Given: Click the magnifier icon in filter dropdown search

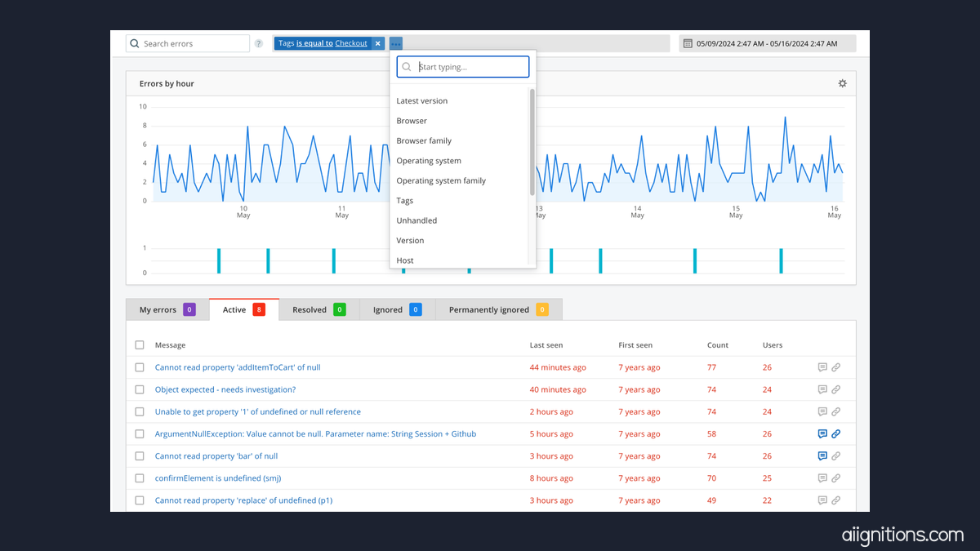Looking at the screenshot, I should point(407,67).
